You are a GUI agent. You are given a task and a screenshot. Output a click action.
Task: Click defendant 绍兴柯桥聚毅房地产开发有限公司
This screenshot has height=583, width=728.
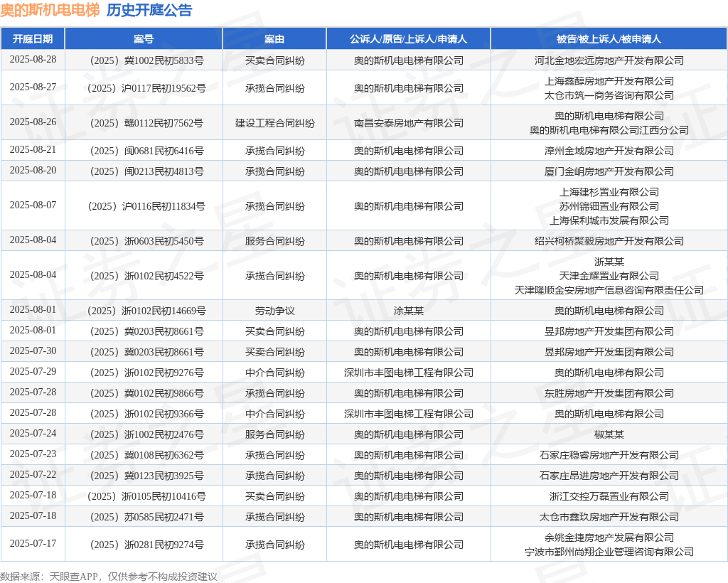pyautogui.click(x=609, y=241)
